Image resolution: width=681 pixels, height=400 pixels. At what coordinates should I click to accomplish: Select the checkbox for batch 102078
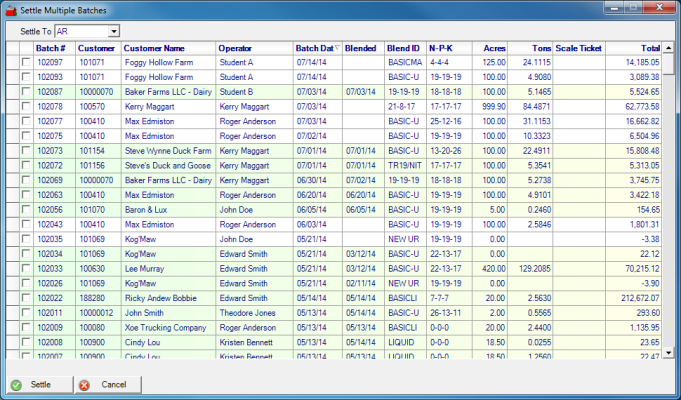(x=25, y=105)
